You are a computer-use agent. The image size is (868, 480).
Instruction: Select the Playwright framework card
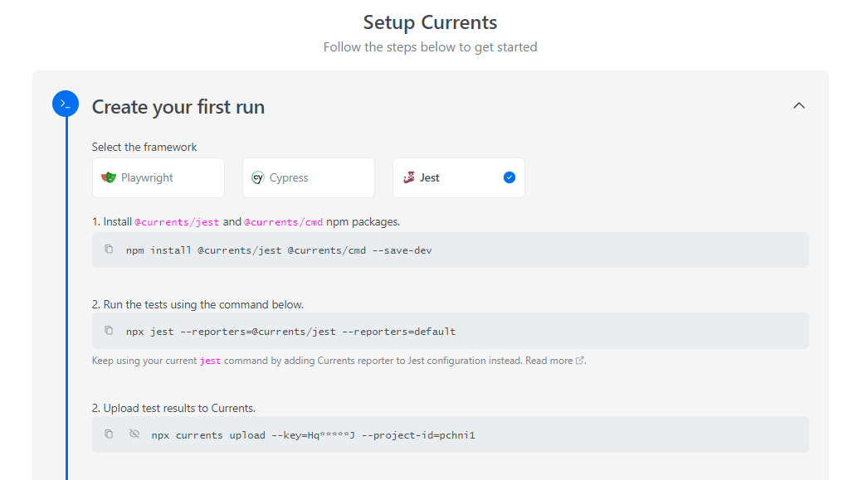158,178
